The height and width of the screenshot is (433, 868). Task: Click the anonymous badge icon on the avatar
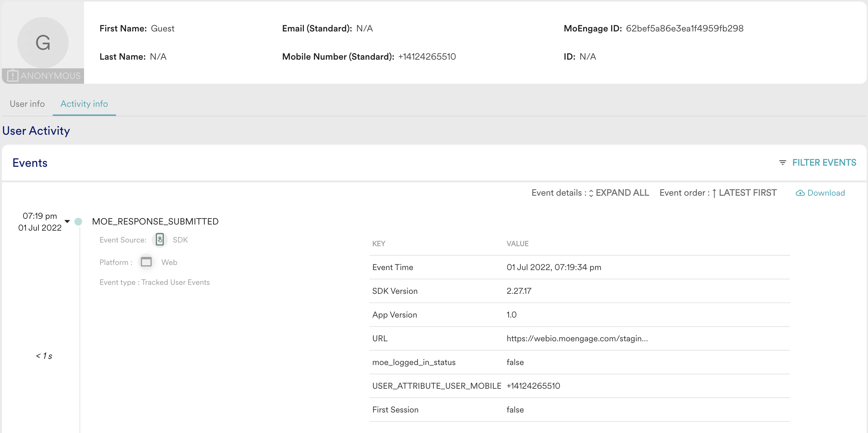(x=13, y=75)
